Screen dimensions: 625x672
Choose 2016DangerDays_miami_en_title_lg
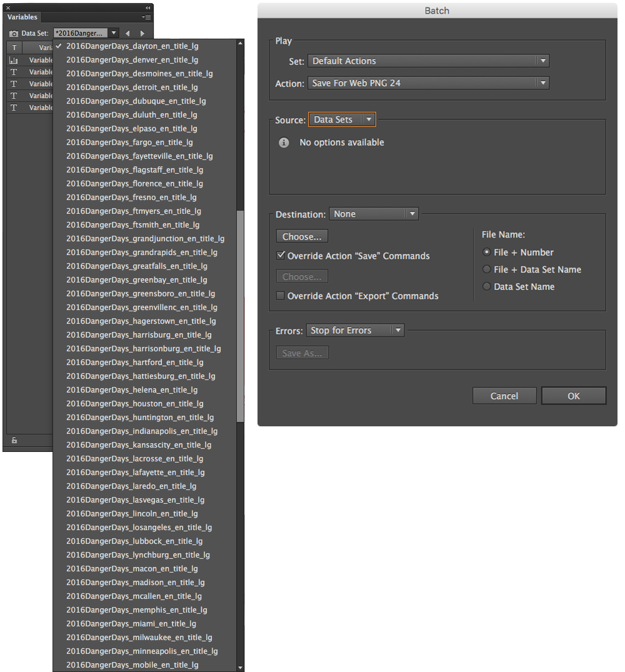coord(144,623)
